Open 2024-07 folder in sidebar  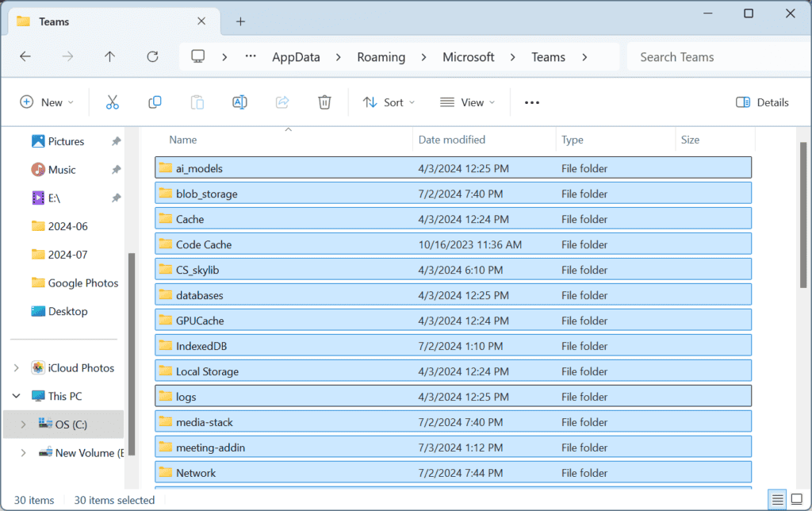click(68, 255)
